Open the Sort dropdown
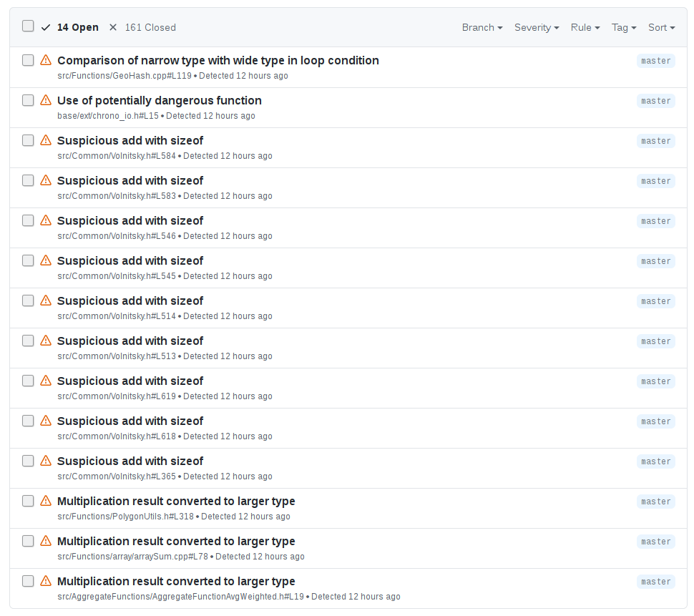 tap(661, 27)
